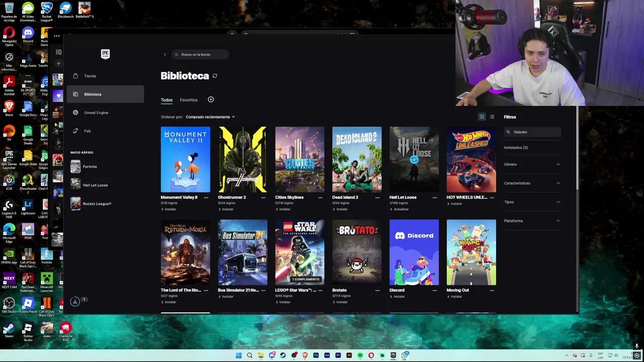The height and width of the screenshot is (362, 644).
Task: Switch to the Favoritos tab
Action: 189,100
